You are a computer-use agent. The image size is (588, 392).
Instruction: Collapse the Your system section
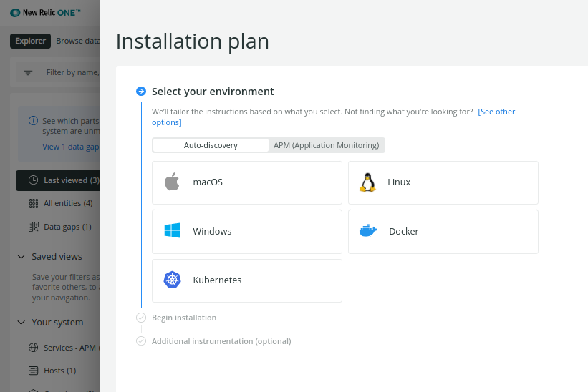pyautogui.click(x=21, y=323)
